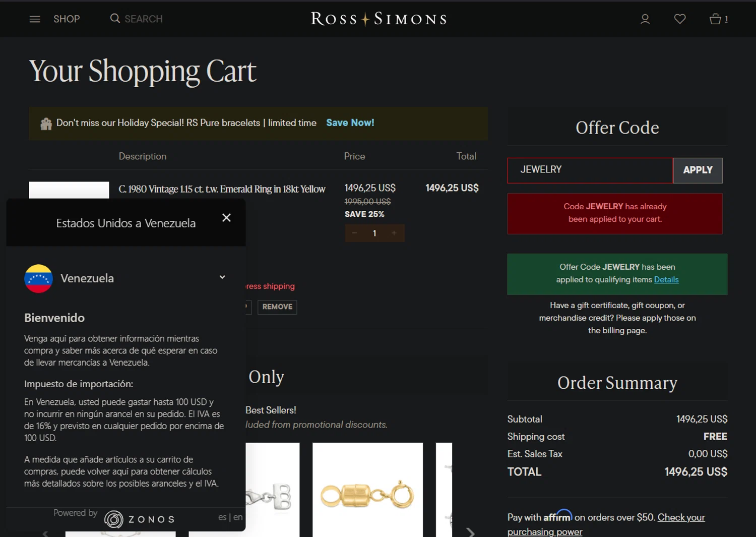Viewport: 756px width, 537px height.
Task: Click the Impuesto de importación heading
Action: 79,384
